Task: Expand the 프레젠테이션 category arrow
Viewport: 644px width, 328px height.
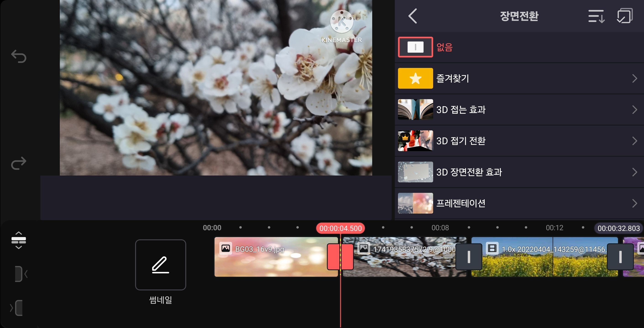Action: (634, 203)
